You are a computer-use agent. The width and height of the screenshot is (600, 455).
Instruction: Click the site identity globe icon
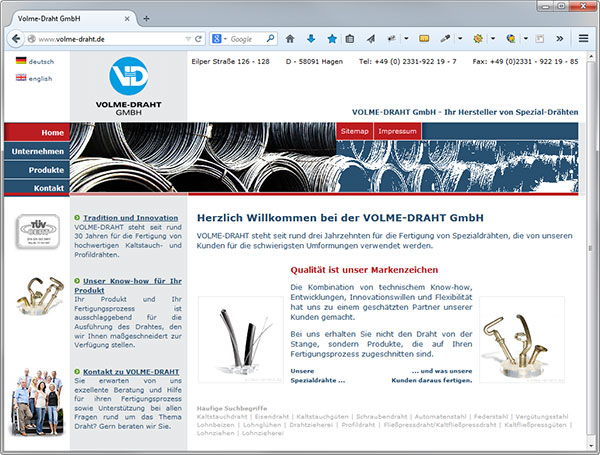(31, 39)
